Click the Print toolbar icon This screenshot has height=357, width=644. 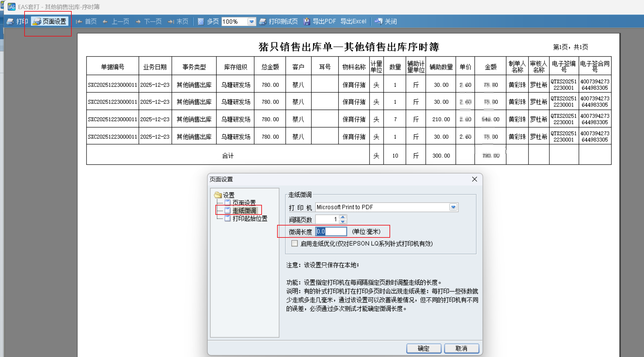click(11, 22)
